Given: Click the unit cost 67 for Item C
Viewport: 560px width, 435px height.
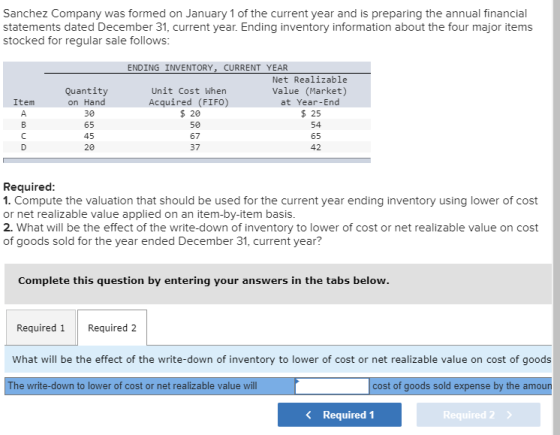Looking at the screenshot, I should click(x=195, y=136).
